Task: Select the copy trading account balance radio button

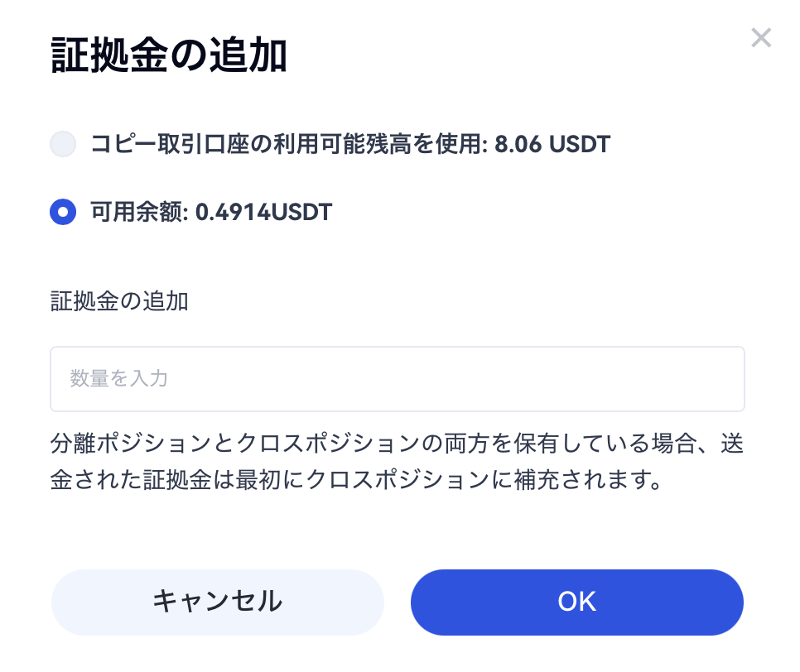Action: click(x=63, y=145)
